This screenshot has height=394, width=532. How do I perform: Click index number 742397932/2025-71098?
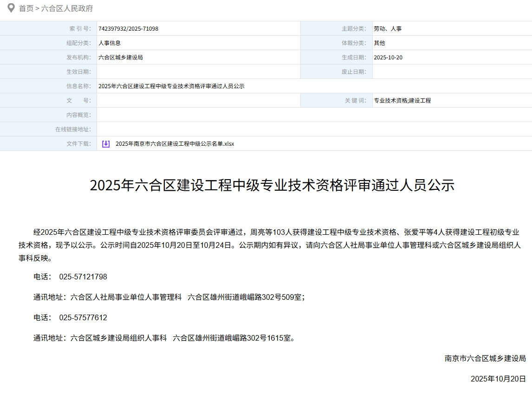pos(128,29)
